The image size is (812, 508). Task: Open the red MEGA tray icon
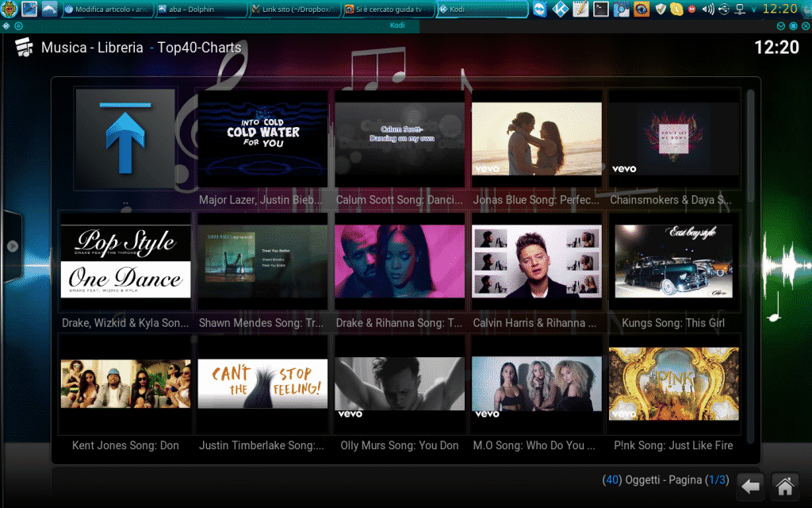coord(691,9)
